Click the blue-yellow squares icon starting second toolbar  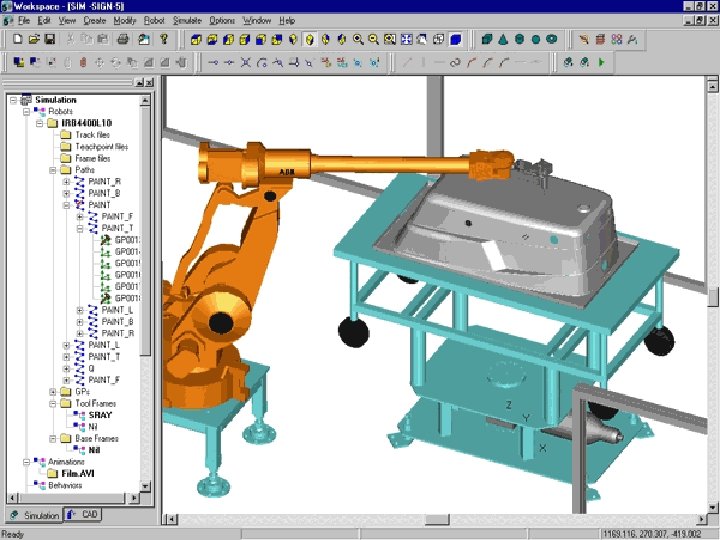[19, 62]
